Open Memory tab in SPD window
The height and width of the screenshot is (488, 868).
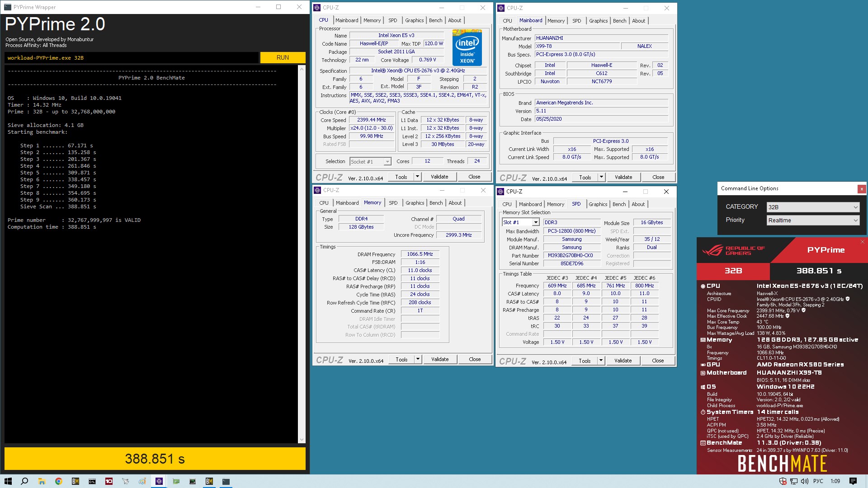555,204
